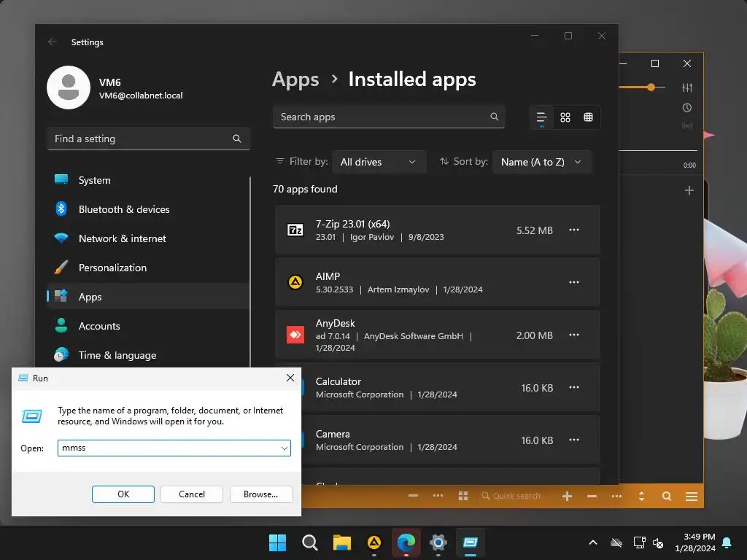Screen dimensions: 747x560
Task: Click the magnifier in Find a setting box
Action: point(237,139)
